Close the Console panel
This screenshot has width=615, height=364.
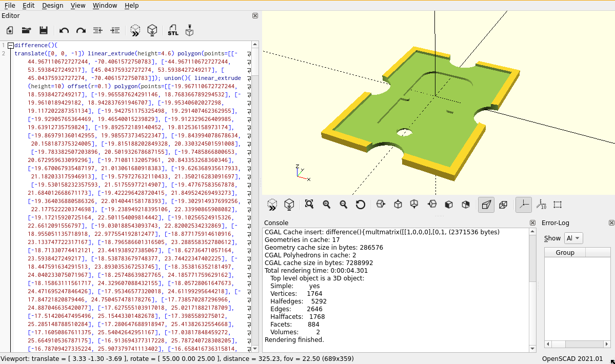532,223
